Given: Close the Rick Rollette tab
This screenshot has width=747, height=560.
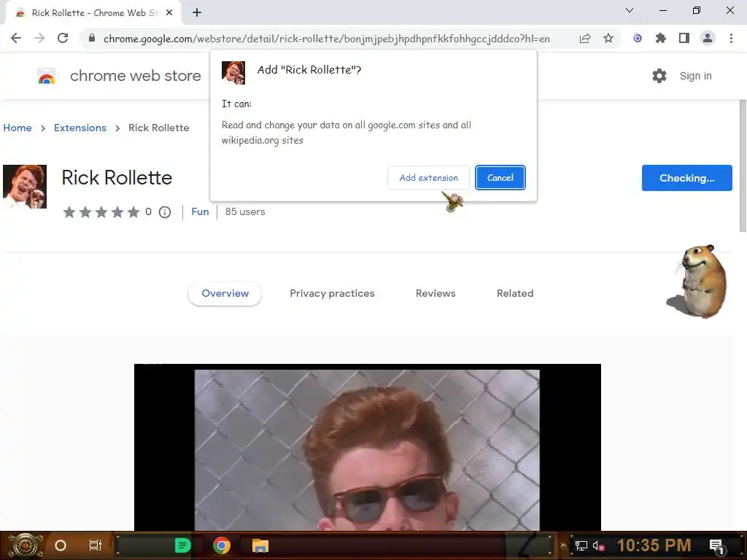Looking at the screenshot, I should pyautogui.click(x=169, y=13).
